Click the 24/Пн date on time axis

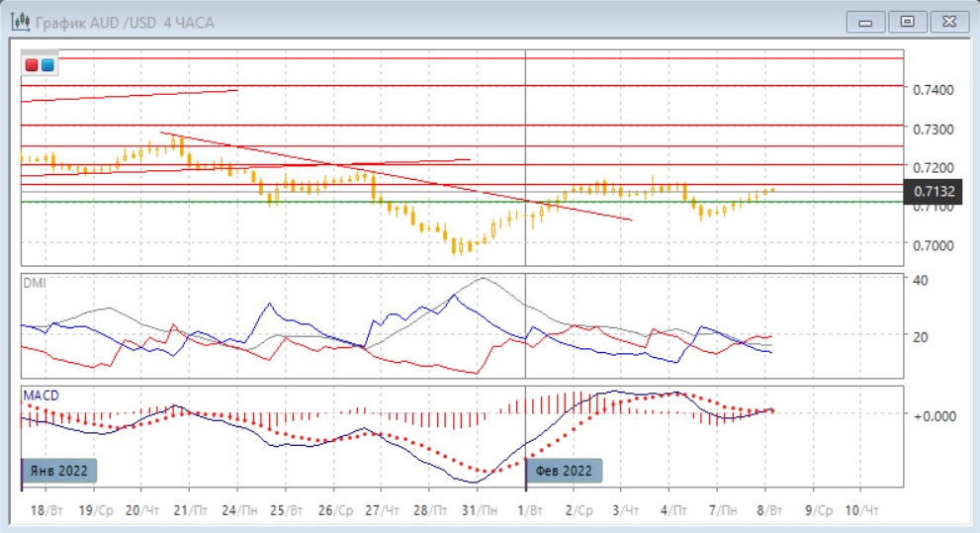pyautogui.click(x=236, y=509)
